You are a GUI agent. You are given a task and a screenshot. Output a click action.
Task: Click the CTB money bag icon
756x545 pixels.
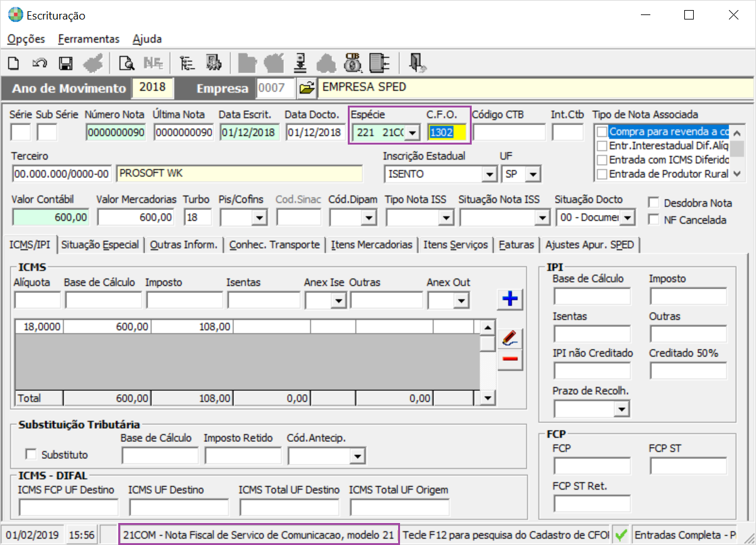(x=353, y=63)
